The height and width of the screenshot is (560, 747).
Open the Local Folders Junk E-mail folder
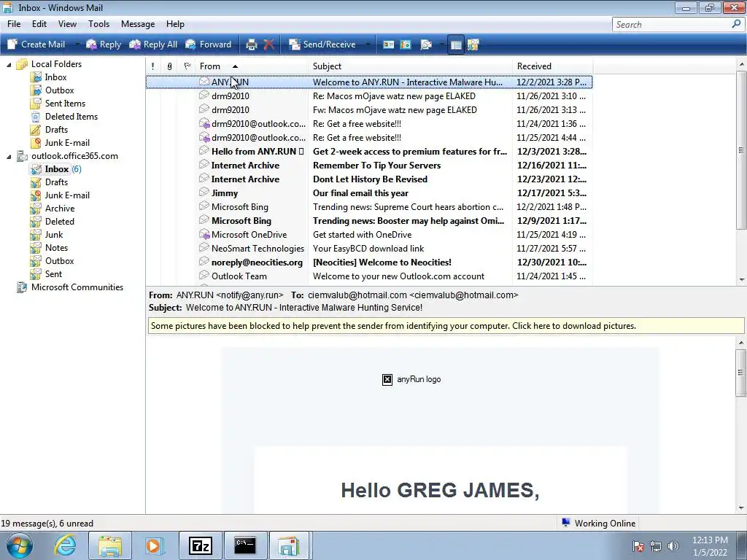pos(66,143)
